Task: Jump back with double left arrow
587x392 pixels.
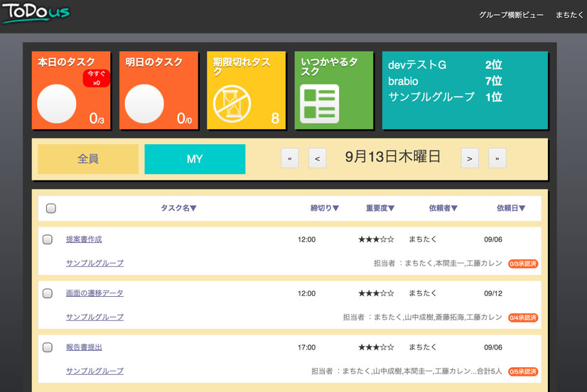Action: (289, 158)
